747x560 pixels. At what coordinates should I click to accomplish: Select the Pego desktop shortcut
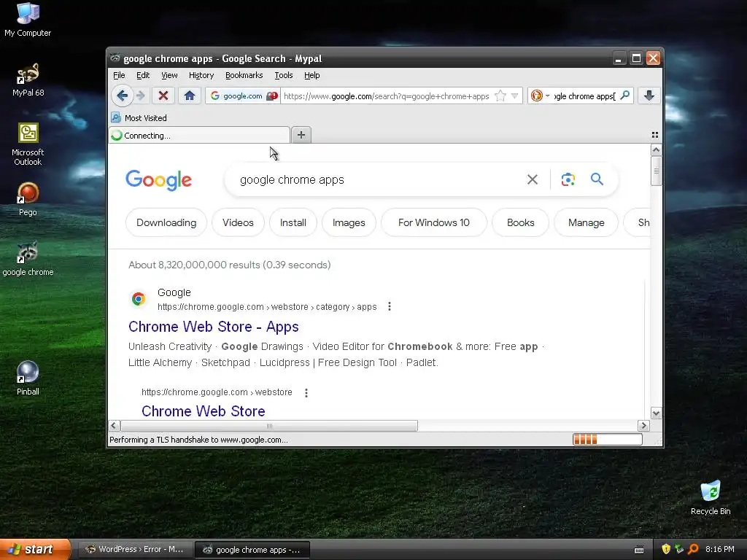tap(28, 200)
